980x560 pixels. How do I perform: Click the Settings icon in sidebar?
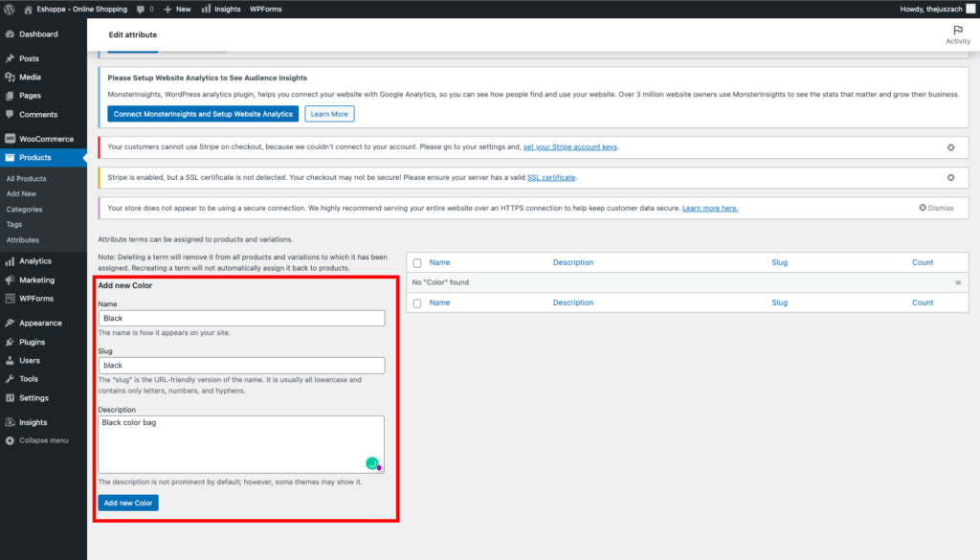[x=10, y=398]
